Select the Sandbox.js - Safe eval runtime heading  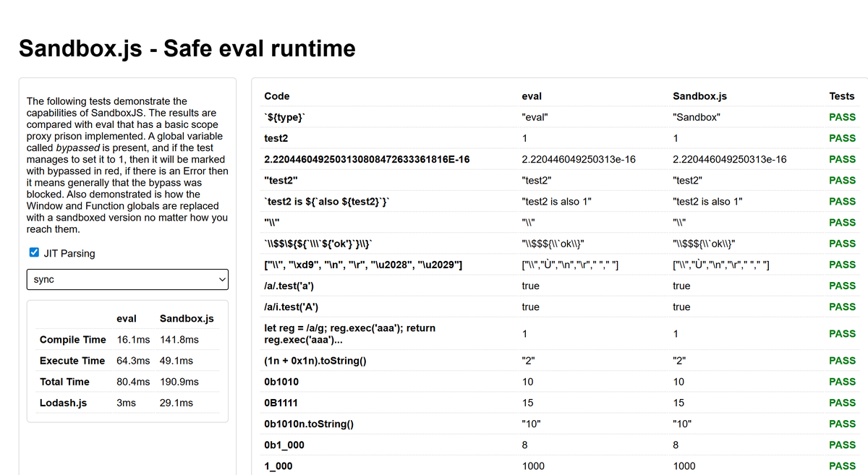point(187,48)
